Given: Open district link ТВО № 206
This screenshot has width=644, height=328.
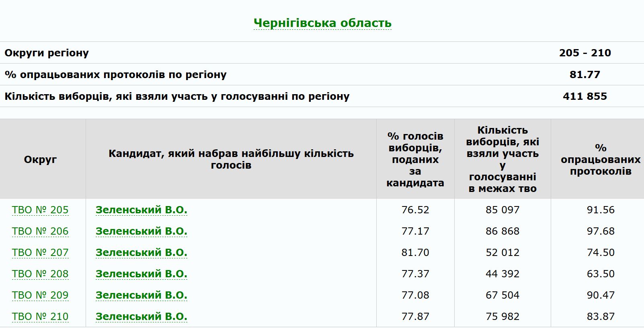Looking at the screenshot, I should click(x=40, y=231).
